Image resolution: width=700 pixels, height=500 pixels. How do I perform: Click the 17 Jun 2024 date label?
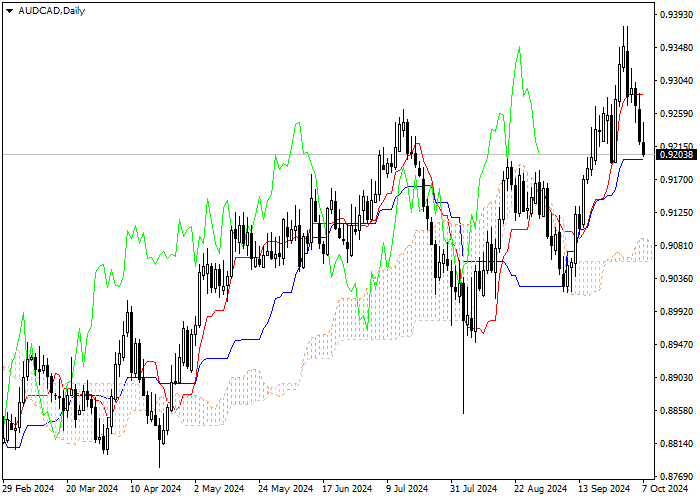click(347, 489)
